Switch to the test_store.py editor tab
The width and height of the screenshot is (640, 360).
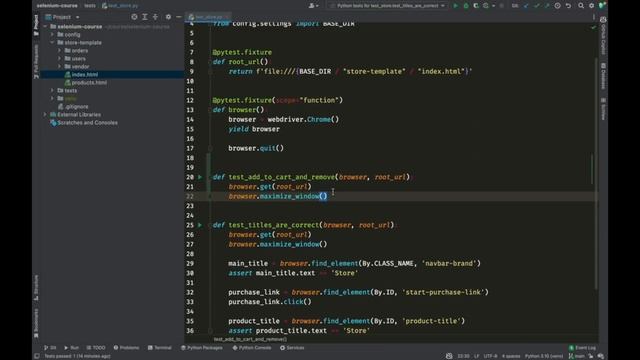[209, 17]
